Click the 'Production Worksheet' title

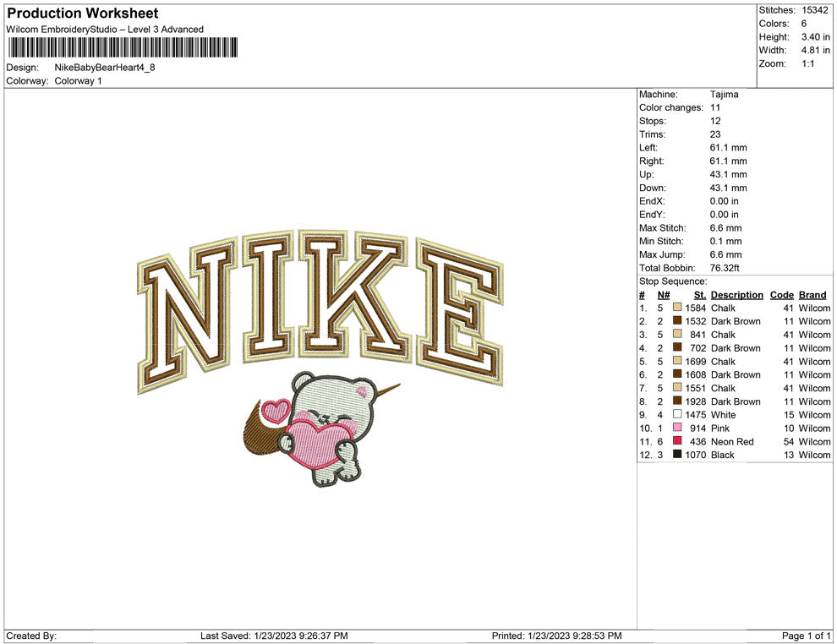tap(83, 14)
